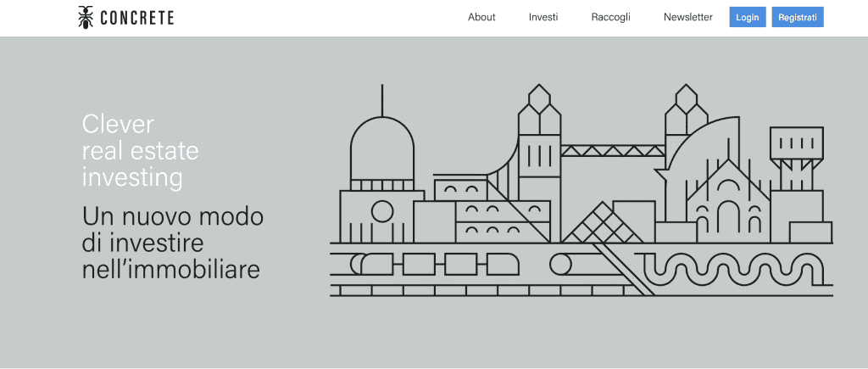The width and height of the screenshot is (868, 369).
Task: Click the CONCRETE wordmark in header
Action: 137,17
